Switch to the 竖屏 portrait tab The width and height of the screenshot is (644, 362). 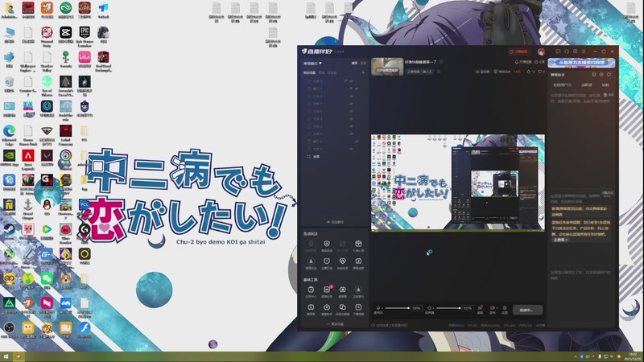point(363,64)
